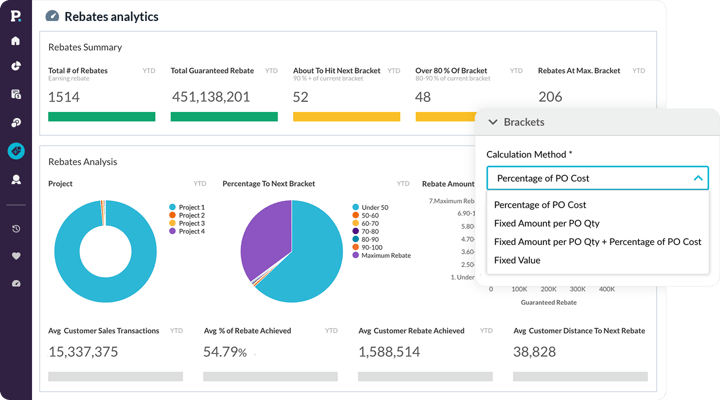Click the 1514 total rebates value
The height and width of the screenshot is (400, 720).
[64, 97]
